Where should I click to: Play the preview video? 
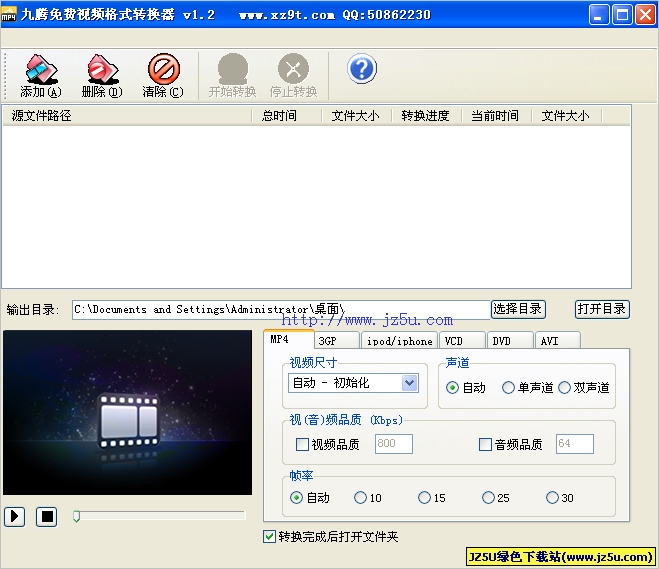(x=15, y=516)
